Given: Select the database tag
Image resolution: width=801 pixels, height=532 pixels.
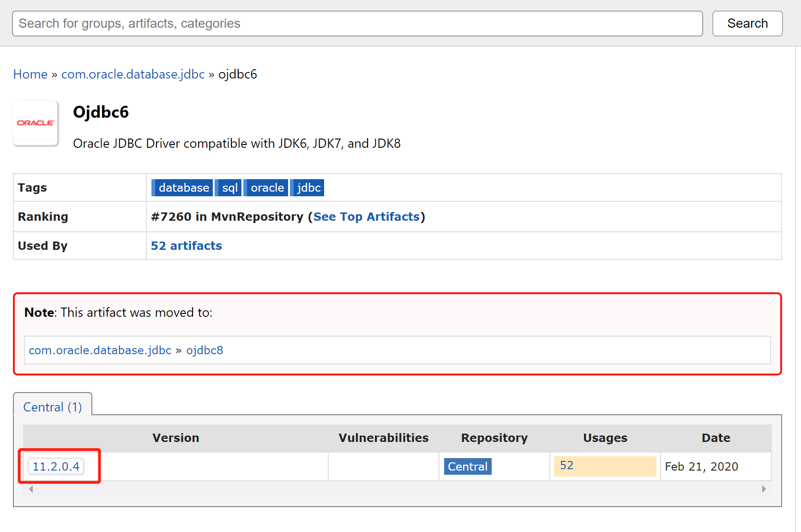Looking at the screenshot, I should tap(182, 188).
